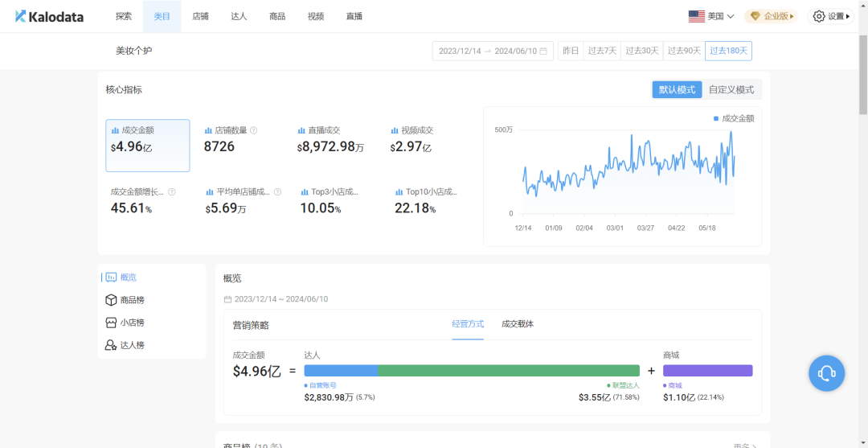Click the green 联盟达人 bar segment
This screenshot has width=868, height=448.
(x=508, y=371)
